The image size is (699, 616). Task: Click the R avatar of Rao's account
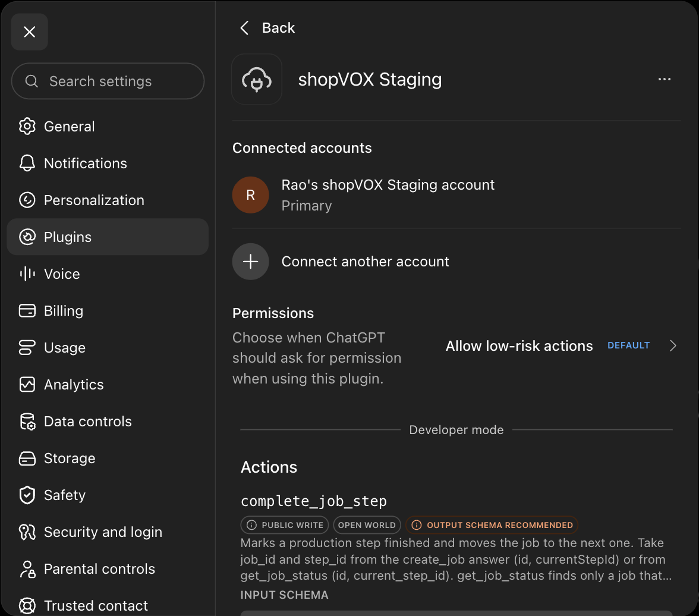tap(251, 195)
